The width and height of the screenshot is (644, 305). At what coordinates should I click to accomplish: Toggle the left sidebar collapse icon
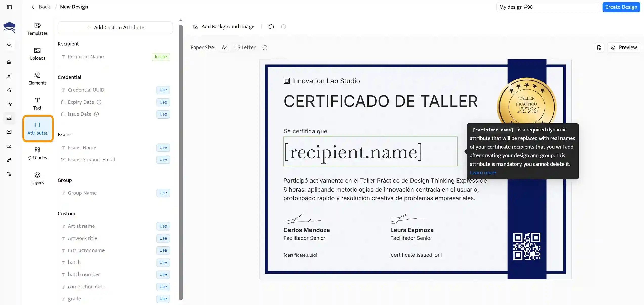pyautogui.click(x=9, y=7)
